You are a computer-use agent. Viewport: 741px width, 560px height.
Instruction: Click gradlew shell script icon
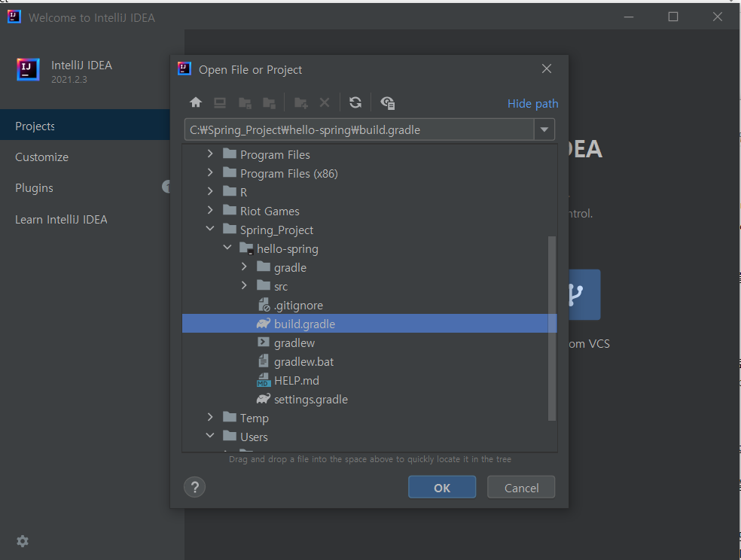click(x=264, y=342)
